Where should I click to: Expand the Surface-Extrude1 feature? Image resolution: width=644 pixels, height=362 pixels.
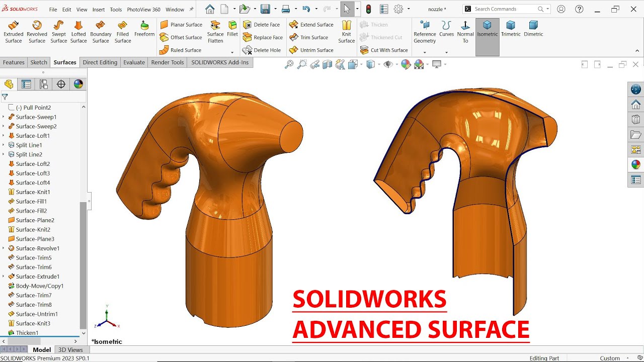[x=4, y=277]
